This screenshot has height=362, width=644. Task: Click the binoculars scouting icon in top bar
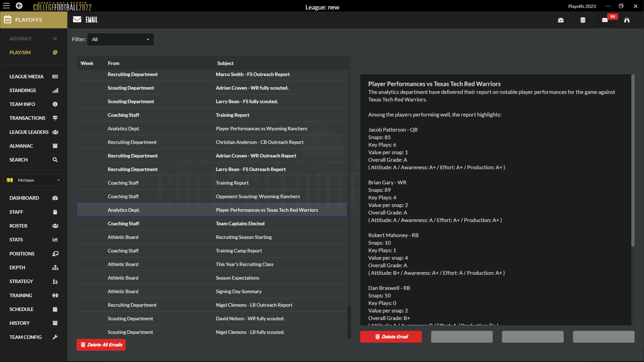pos(627,20)
